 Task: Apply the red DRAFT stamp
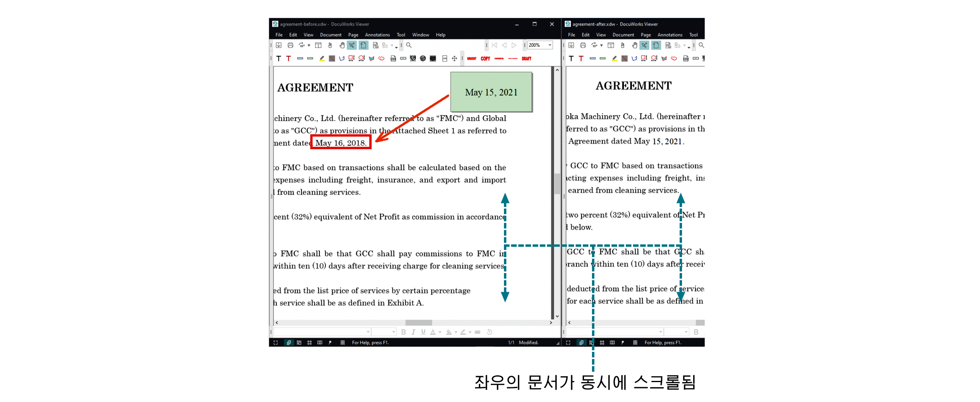(526, 59)
